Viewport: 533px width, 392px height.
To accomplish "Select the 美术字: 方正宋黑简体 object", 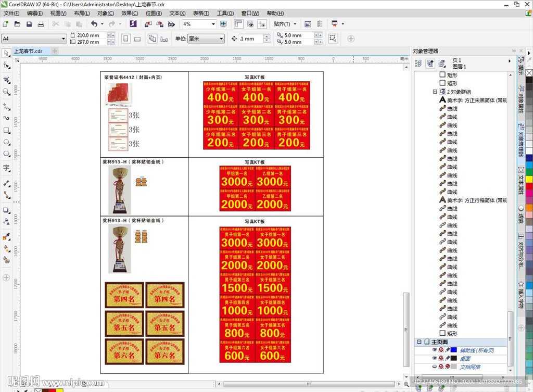I will pos(473,100).
